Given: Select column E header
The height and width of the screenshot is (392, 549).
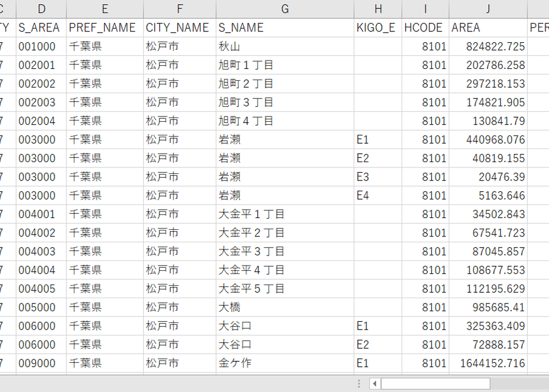Looking at the screenshot, I should click(x=105, y=9).
